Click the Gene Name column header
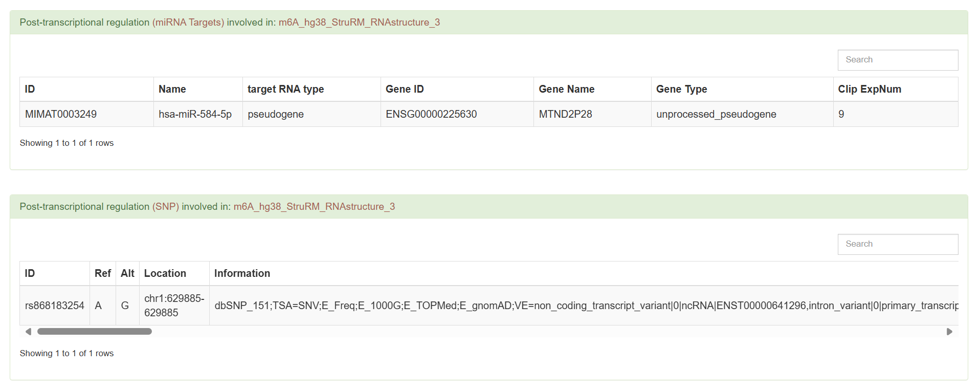 point(566,89)
